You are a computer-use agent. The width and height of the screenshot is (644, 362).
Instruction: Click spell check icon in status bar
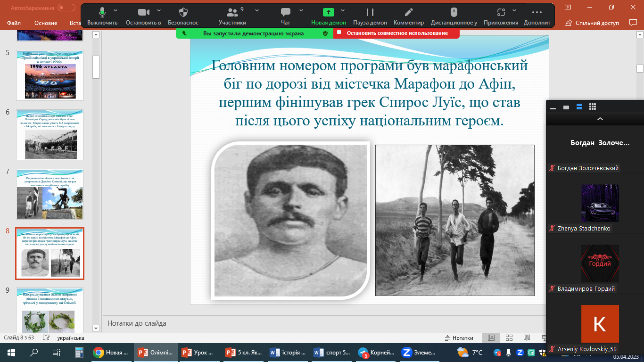[46, 338]
